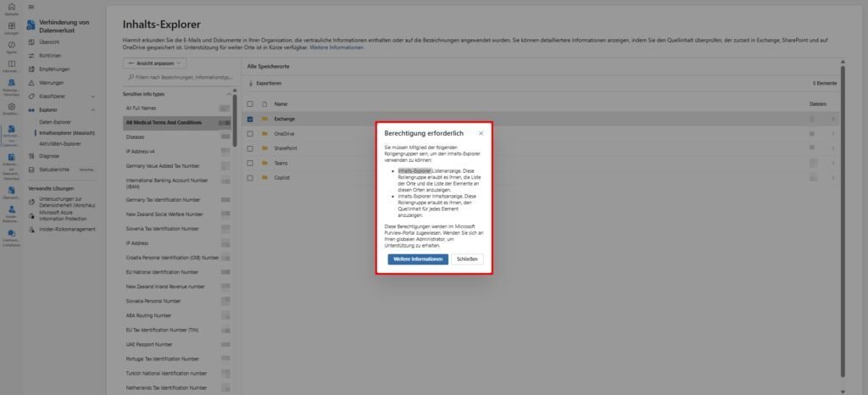Tick the select-all checkbox in table header
The height and width of the screenshot is (395, 868).
coord(250,103)
